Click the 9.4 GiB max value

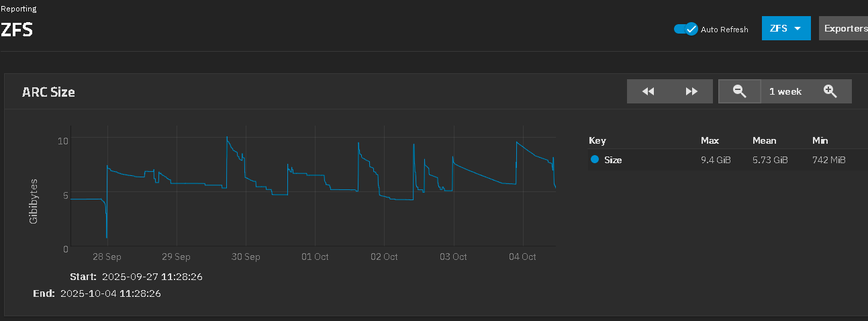[715, 160]
